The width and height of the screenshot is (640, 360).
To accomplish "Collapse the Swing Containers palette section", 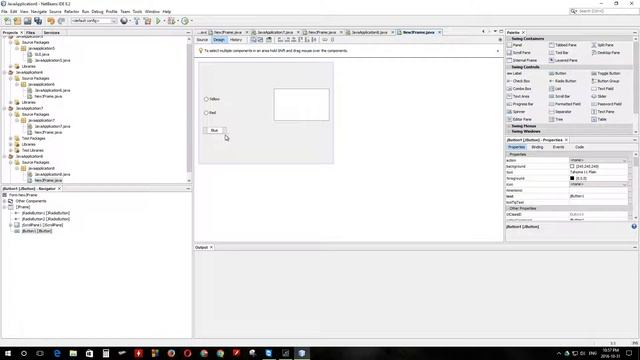I will [509, 39].
